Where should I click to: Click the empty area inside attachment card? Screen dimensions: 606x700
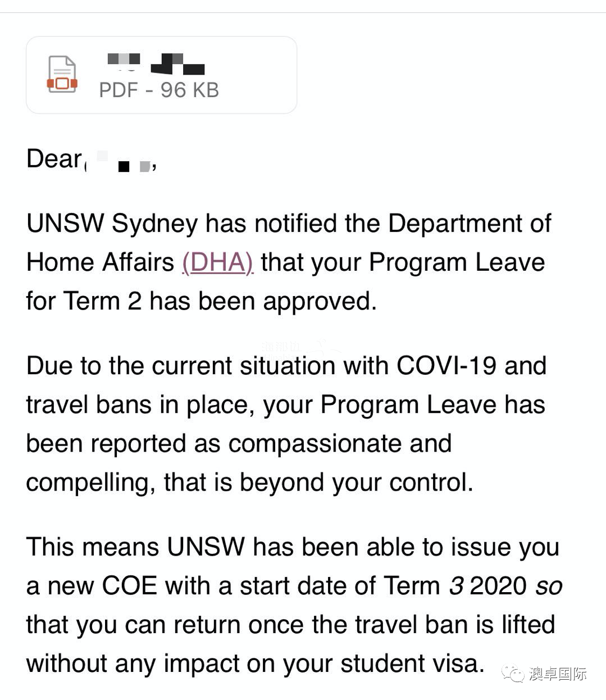tap(258, 75)
